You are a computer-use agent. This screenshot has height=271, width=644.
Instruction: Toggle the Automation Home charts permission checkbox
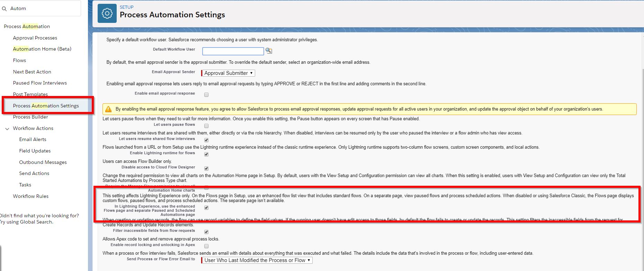coord(206,188)
